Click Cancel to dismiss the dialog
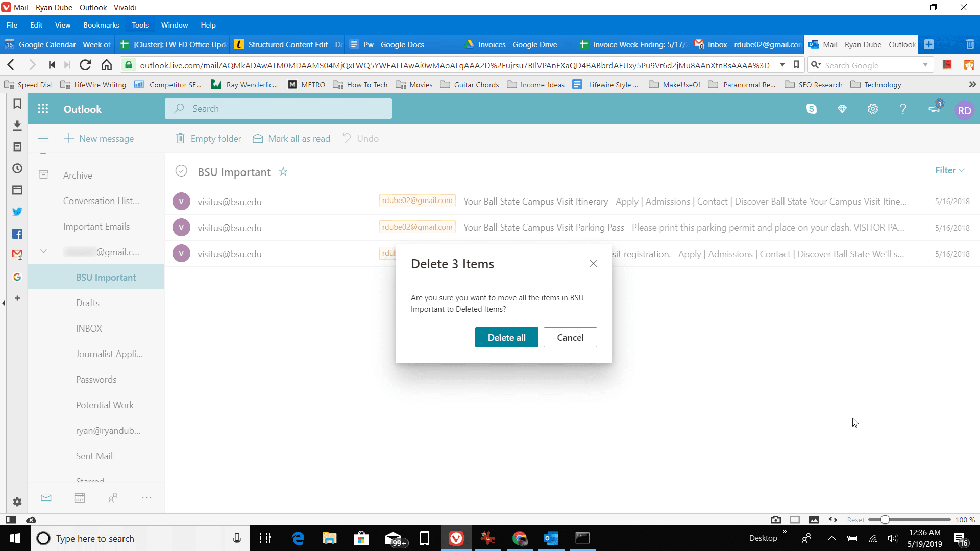 click(x=570, y=337)
